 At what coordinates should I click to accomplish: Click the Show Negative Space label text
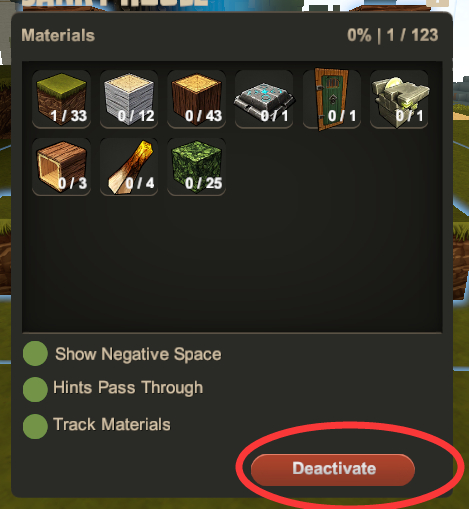138,354
